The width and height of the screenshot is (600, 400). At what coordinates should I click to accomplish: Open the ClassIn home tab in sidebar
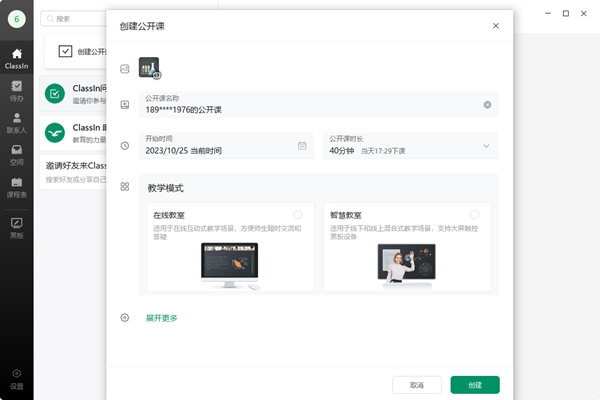tap(16, 59)
